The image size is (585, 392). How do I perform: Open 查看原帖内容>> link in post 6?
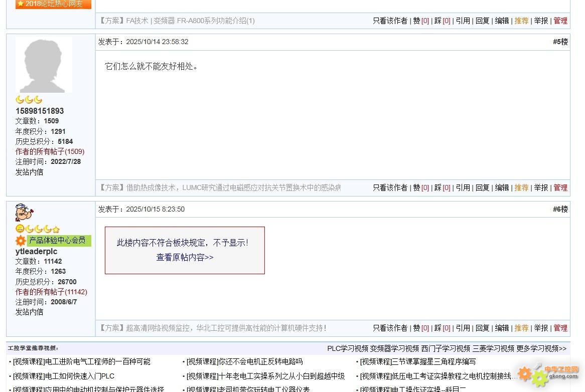185,257
